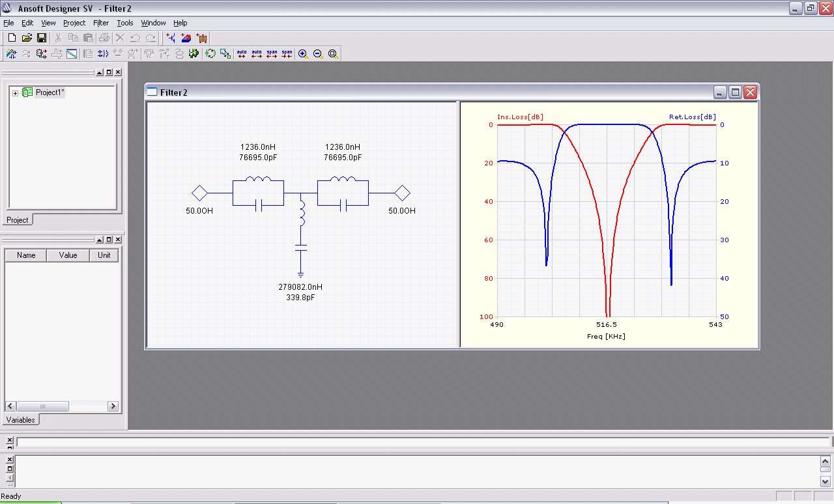Open a file with the folder icon
The width and height of the screenshot is (834, 504).
pyautogui.click(x=27, y=38)
